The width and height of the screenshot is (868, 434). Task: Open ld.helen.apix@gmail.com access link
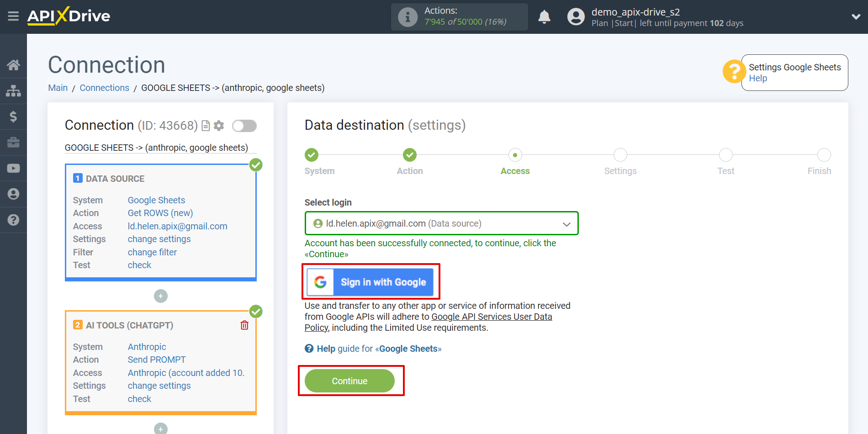tap(177, 226)
